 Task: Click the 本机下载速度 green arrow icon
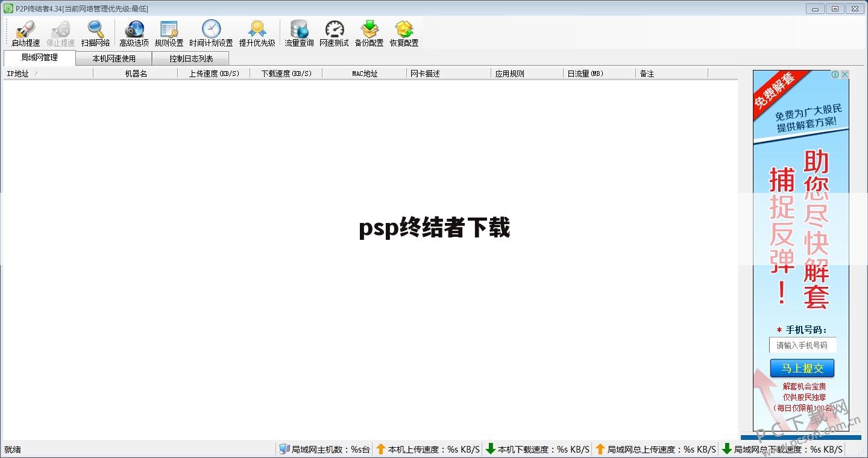click(x=491, y=449)
